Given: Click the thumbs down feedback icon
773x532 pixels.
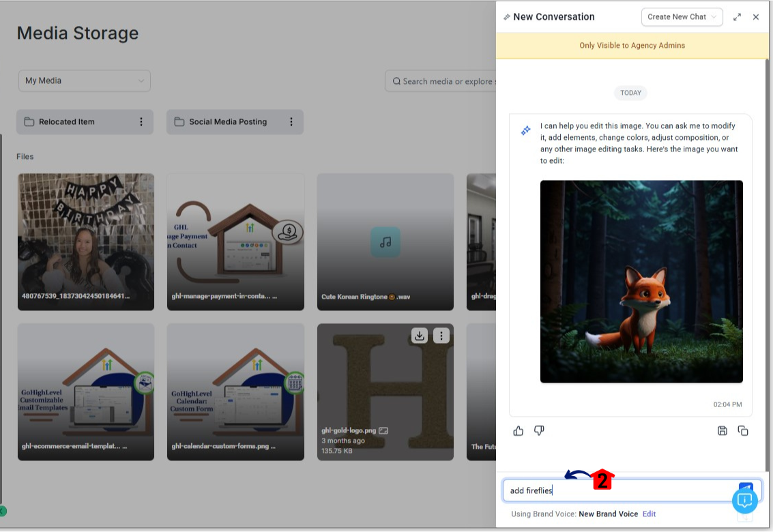Looking at the screenshot, I should (539, 430).
